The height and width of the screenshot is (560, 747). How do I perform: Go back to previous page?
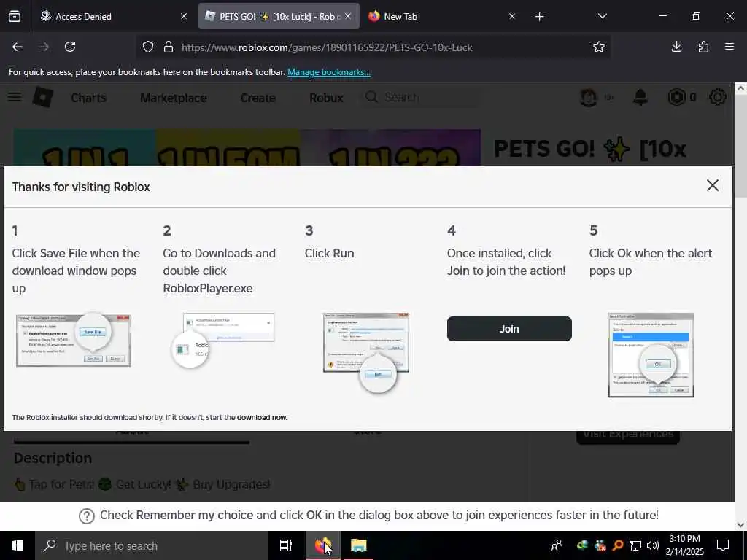coord(18,47)
